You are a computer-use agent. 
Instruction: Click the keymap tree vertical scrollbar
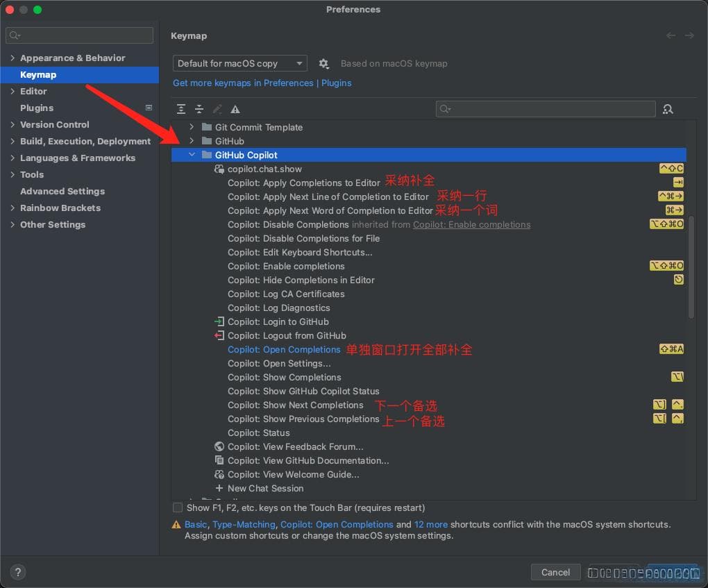[x=691, y=267]
